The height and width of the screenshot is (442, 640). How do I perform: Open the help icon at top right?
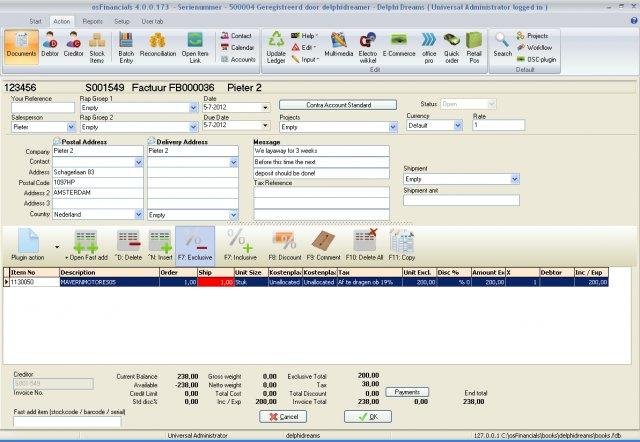[634, 20]
